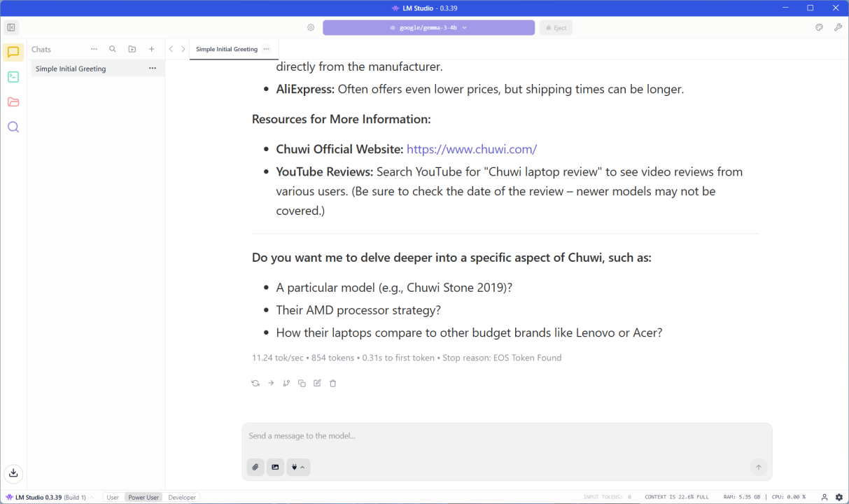Open the google/gemma-3-4b model selector
849x504 pixels.
coord(428,28)
